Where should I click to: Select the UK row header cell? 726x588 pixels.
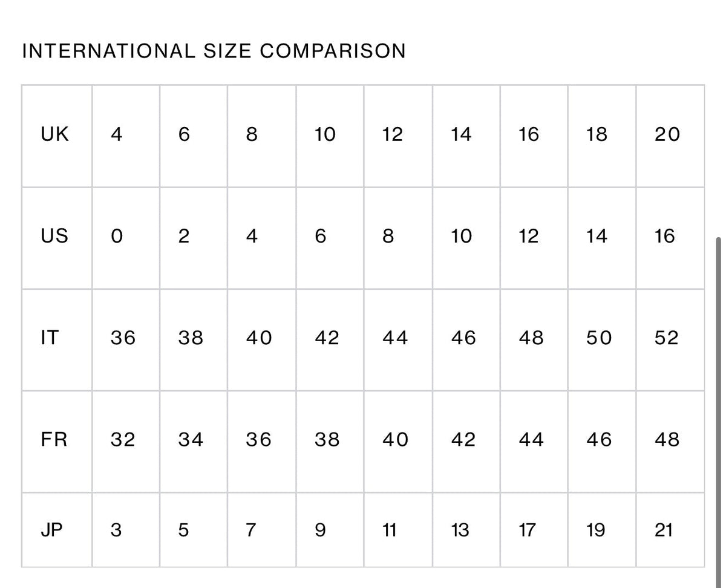click(x=57, y=136)
